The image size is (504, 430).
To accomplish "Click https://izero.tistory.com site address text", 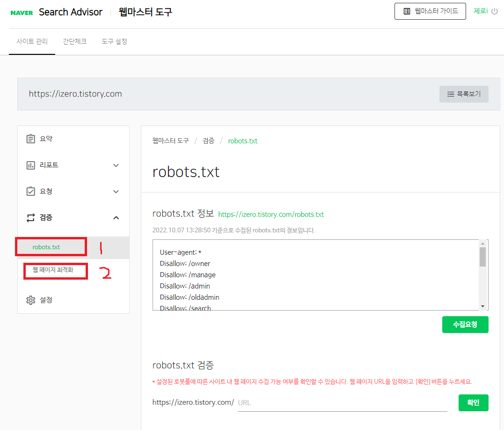I will point(75,94).
